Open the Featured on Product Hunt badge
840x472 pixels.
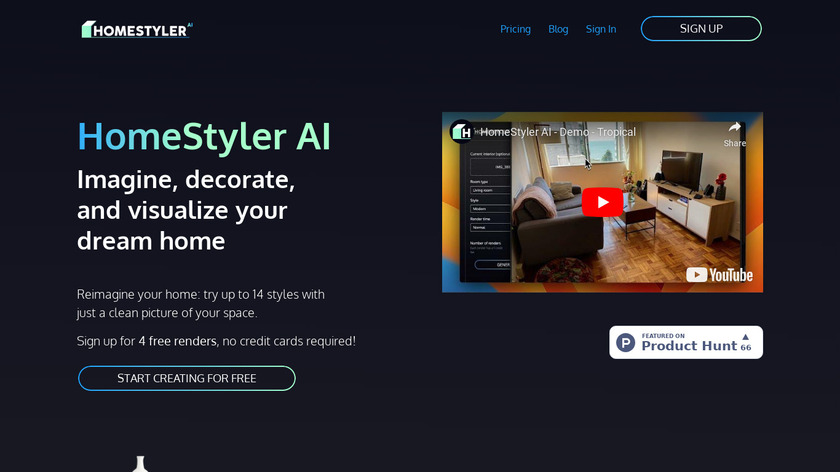686,342
